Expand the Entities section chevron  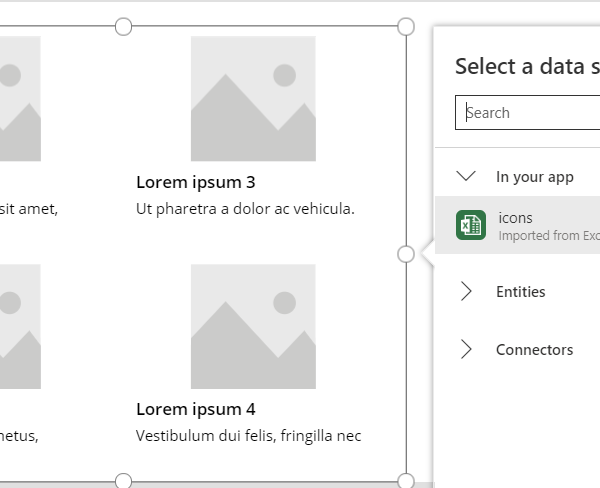click(x=466, y=291)
